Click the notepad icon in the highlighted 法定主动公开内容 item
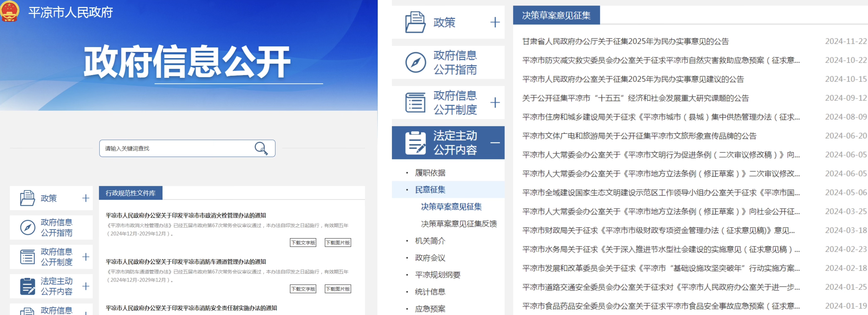Screen dimensions: 868x315 416,143
